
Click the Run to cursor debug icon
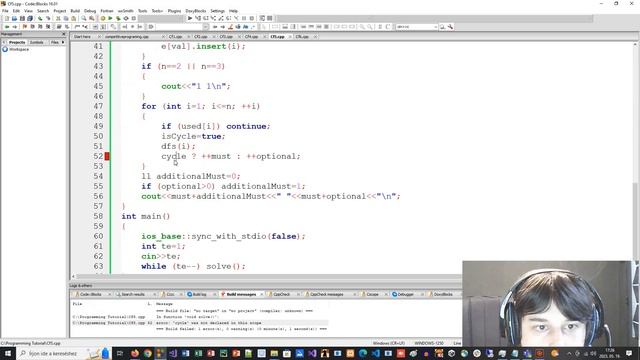(198, 18)
